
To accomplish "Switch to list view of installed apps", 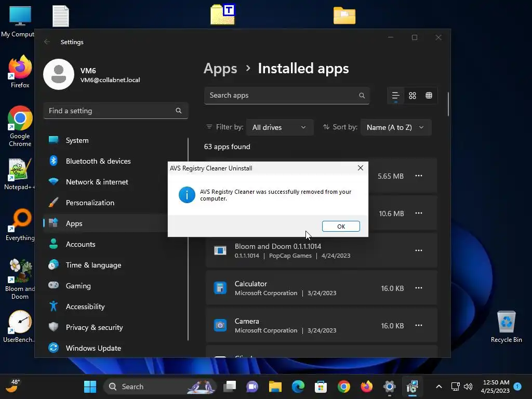I will [x=395, y=96].
